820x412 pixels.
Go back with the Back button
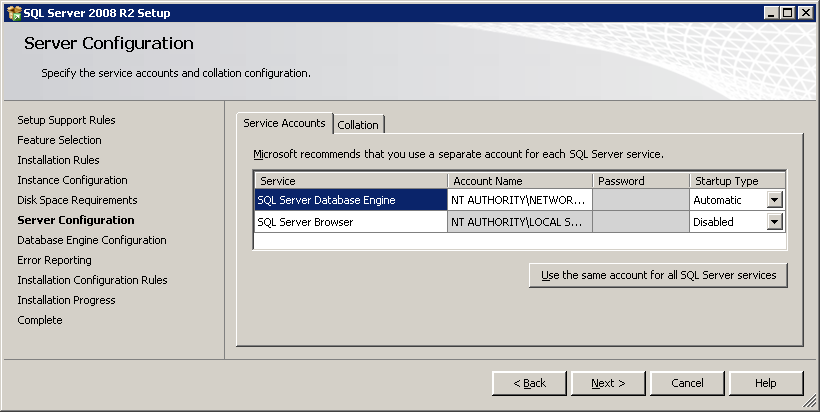coord(529,383)
